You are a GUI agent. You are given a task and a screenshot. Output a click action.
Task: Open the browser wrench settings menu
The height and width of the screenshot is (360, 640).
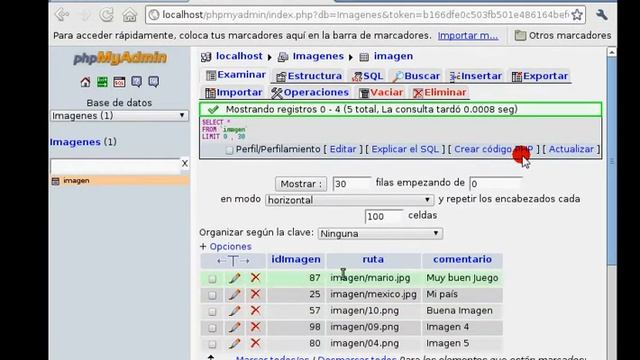coord(602,15)
